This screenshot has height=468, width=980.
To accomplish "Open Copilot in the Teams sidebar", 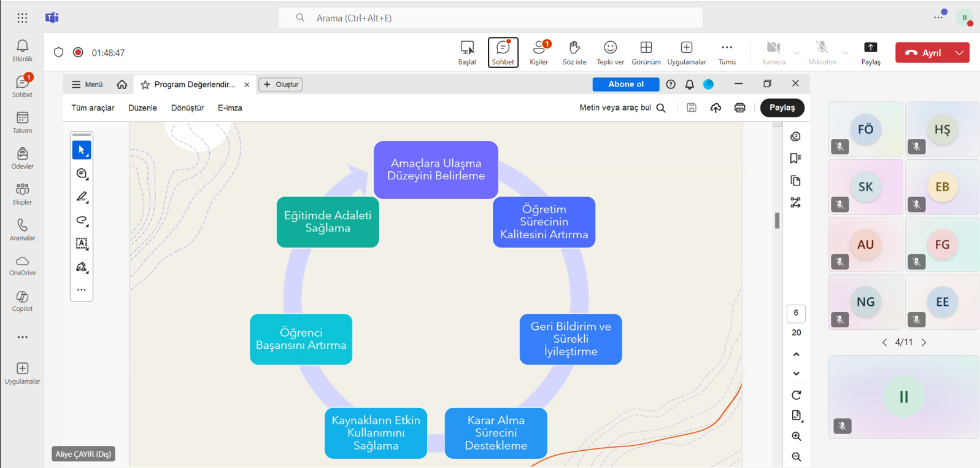I will tap(22, 301).
